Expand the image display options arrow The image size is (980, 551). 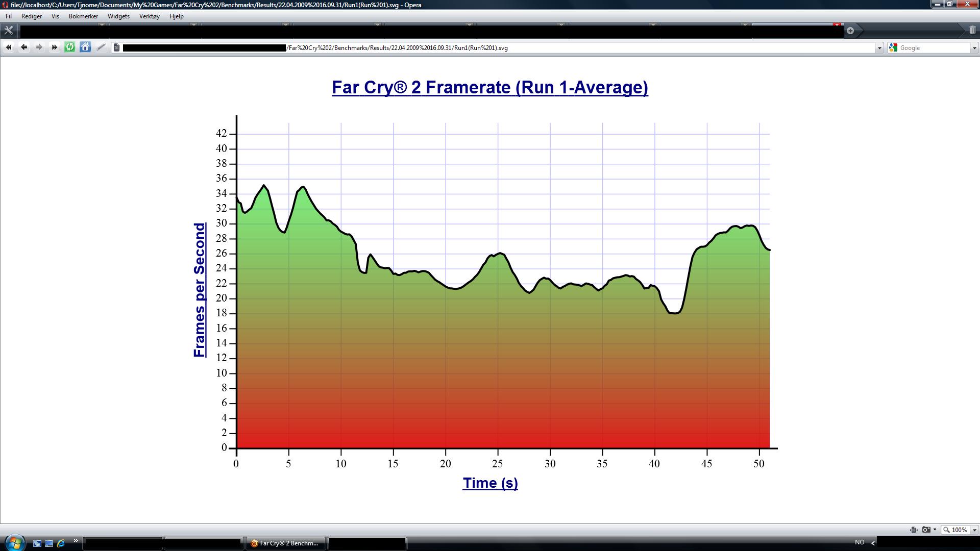click(935, 530)
